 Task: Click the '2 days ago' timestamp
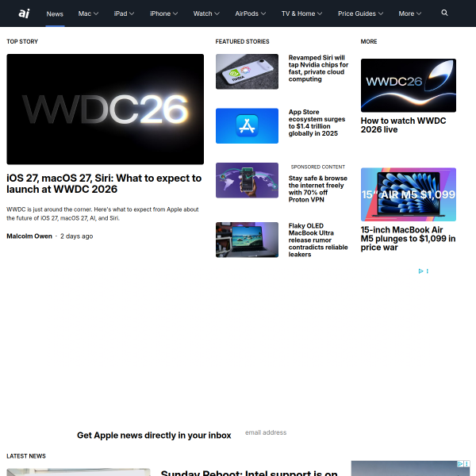[x=76, y=236]
